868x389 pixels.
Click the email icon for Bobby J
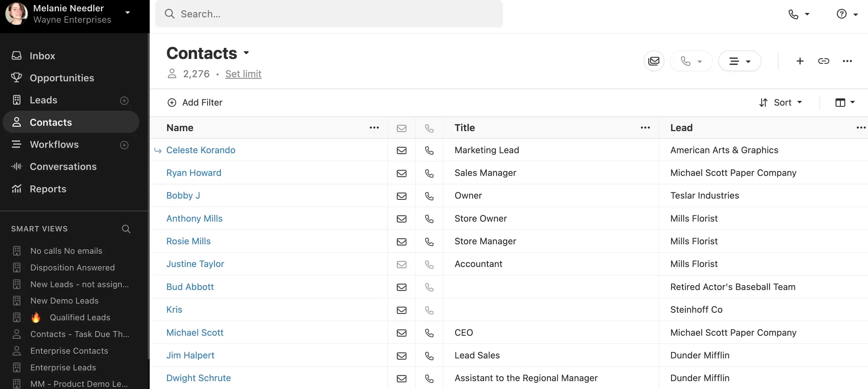tap(401, 196)
